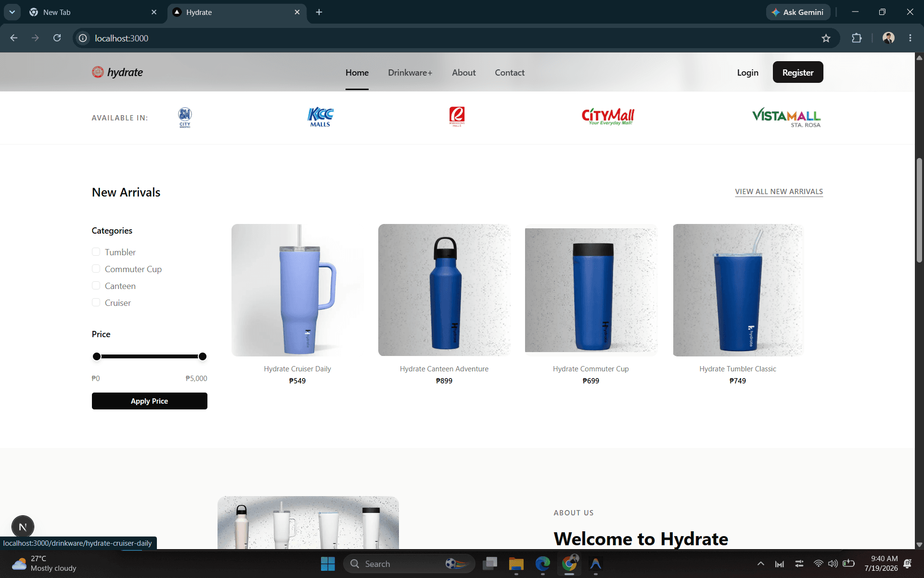924x578 pixels.
Task: Click the hydrate logo in the site header
Action: 117,72
